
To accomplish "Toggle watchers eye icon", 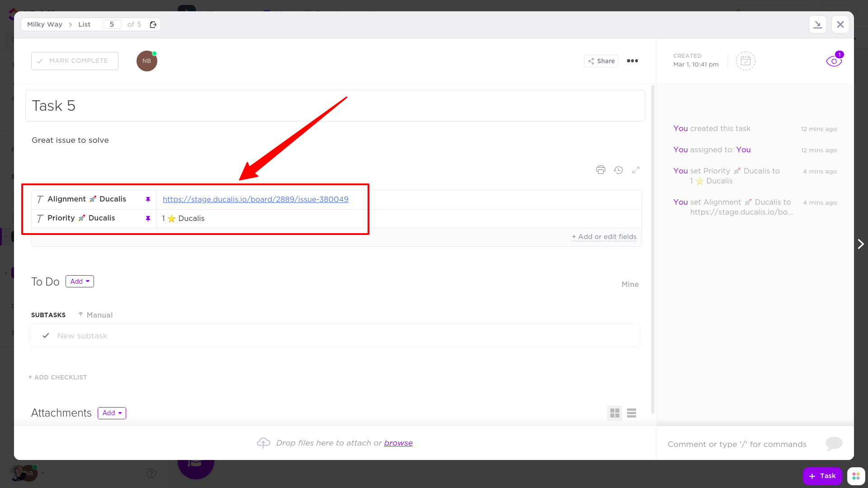I will [834, 61].
